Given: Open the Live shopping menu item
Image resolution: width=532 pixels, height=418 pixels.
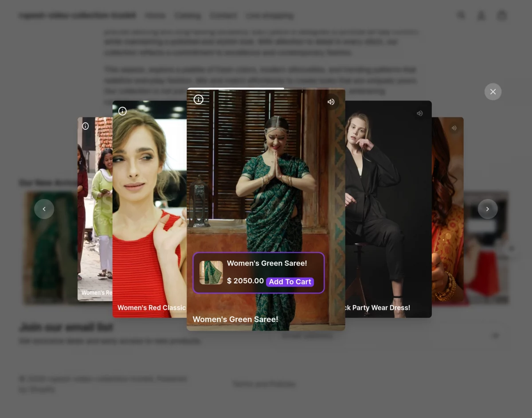Looking at the screenshot, I should click(x=270, y=16).
